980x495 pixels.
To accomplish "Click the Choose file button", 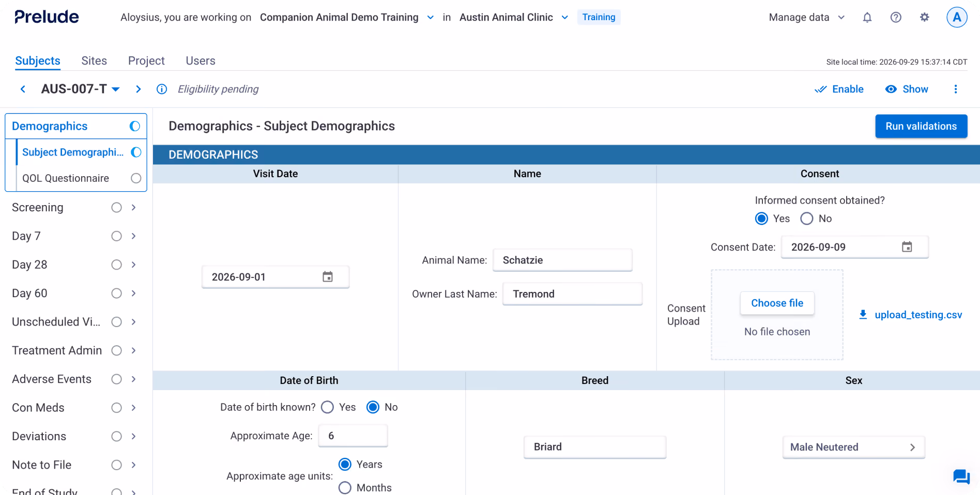I will 777,303.
